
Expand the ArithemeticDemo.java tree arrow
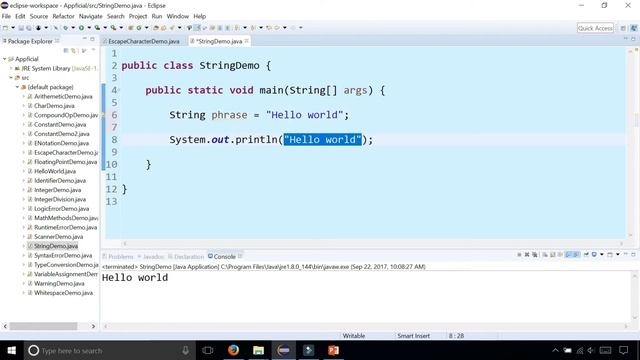[x=24, y=96]
